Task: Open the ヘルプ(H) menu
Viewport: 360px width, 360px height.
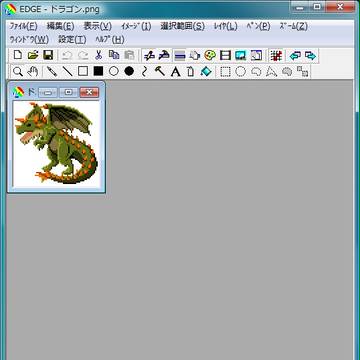Action: (x=110, y=40)
